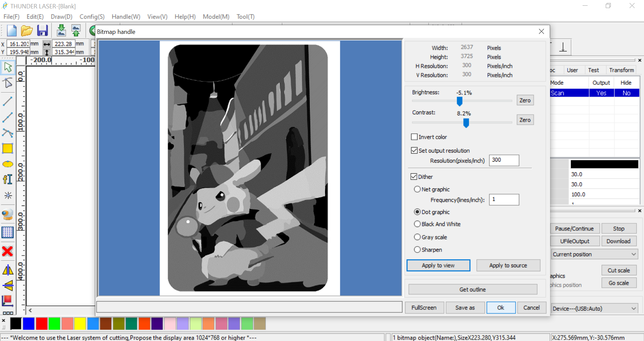644x341 pixels.
Task: Click the Mirror vertical tool
Action: pyautogui.click(x=8, y=286)
